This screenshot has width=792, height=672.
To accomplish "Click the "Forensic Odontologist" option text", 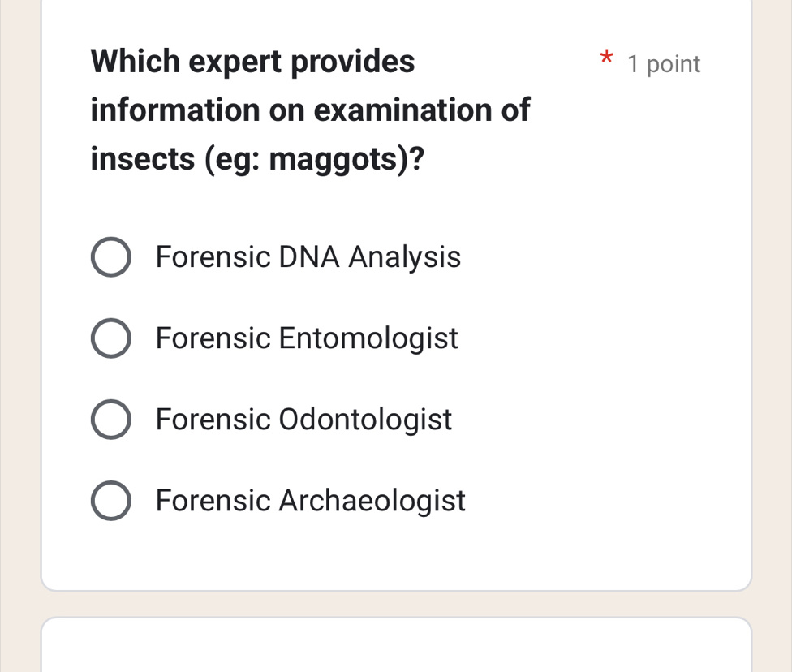I will click(303, 420).
